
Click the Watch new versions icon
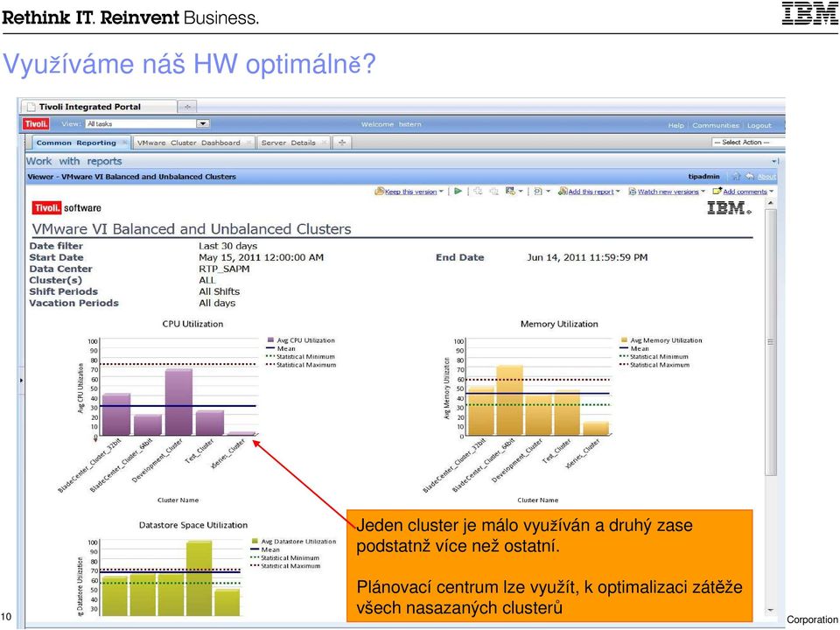[x=632, y=192]
